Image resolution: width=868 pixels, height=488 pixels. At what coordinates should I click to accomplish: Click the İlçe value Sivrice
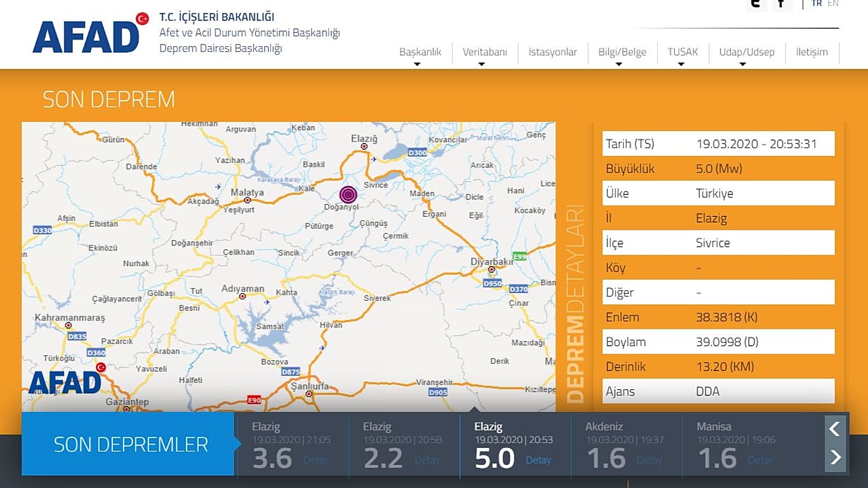click(713, 243)
